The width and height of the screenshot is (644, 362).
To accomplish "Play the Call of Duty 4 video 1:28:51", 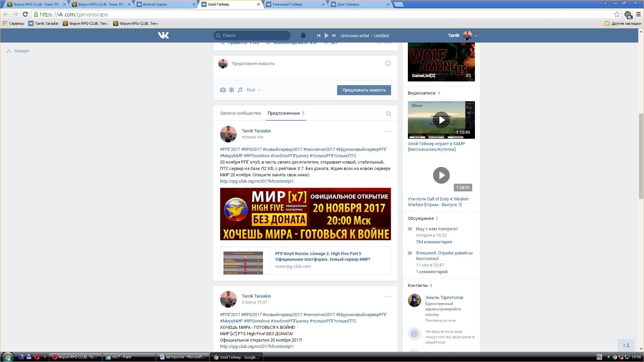I will pyautogui.click(x=441, y=175).
